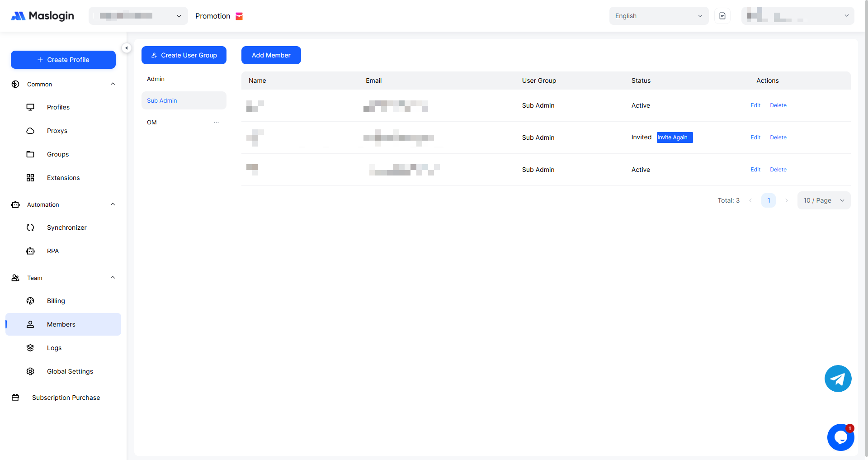Open the English language dropdown
Image resolution: width=868 pixels, height=460 pixels.
pyautogui.click(x=658, y=16)
